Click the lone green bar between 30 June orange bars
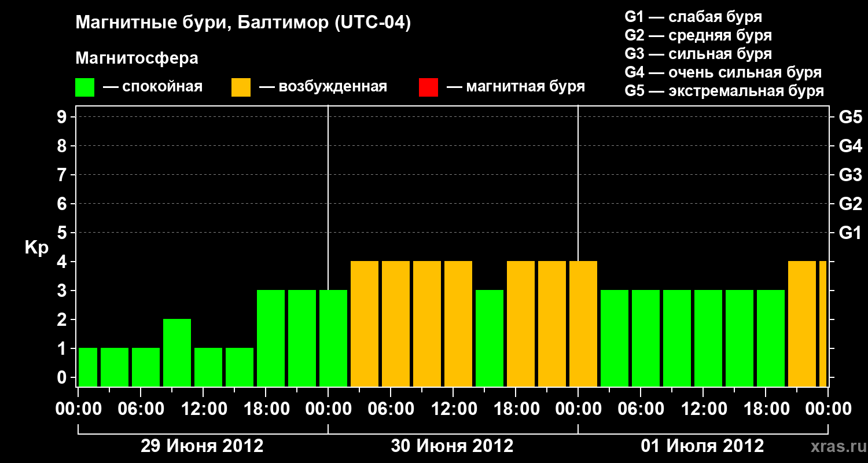 [x=490, y=338]
